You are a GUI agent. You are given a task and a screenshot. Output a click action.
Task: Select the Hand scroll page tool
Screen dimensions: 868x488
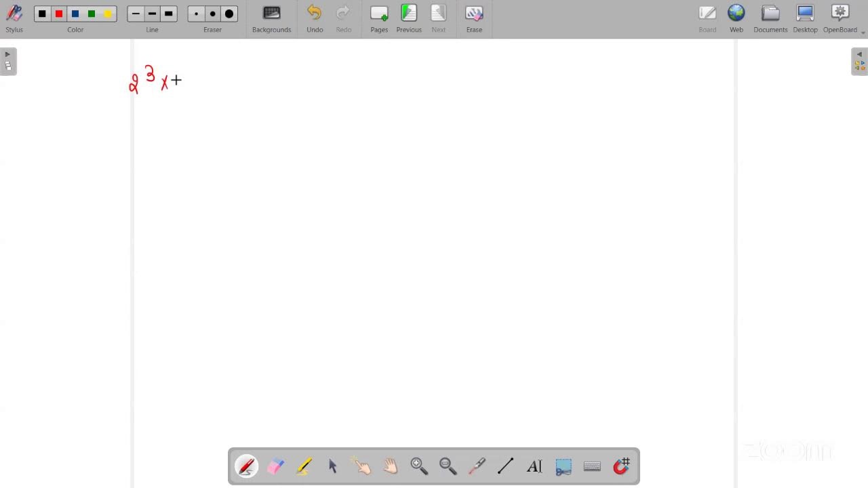[x=391, y=466]
